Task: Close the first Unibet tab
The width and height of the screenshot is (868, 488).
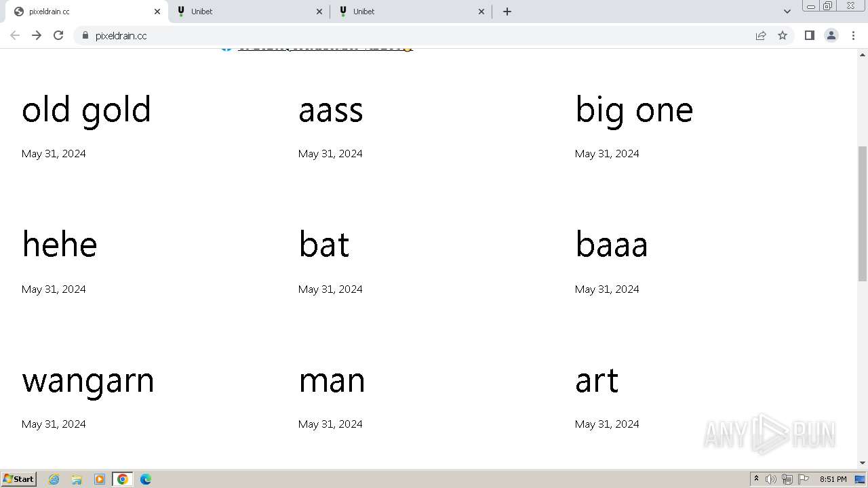Action: 319,12
